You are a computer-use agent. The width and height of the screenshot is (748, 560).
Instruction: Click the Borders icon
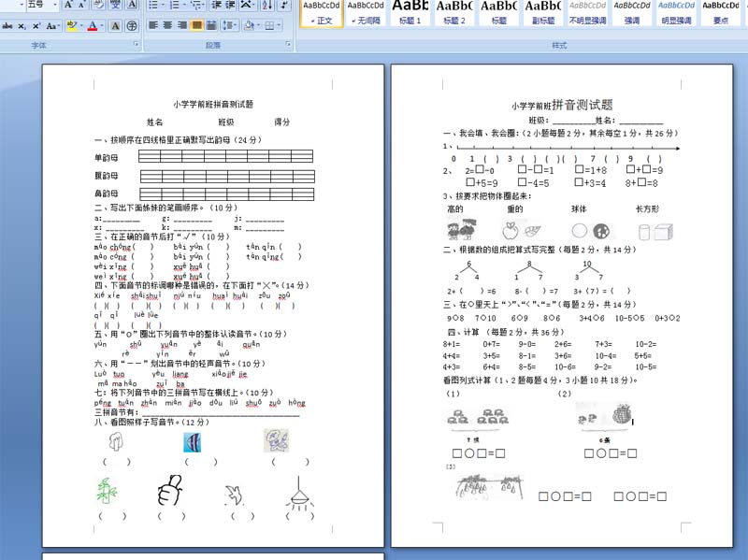point(269,25)
